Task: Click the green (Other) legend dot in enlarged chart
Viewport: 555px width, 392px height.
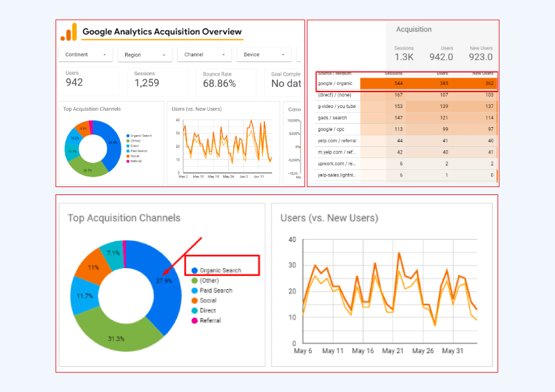Action: point(194,281)
